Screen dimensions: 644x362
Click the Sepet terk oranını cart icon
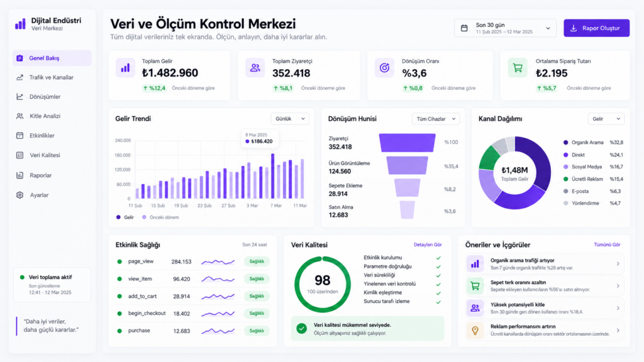pyautogui.click(x=475, y=286)
